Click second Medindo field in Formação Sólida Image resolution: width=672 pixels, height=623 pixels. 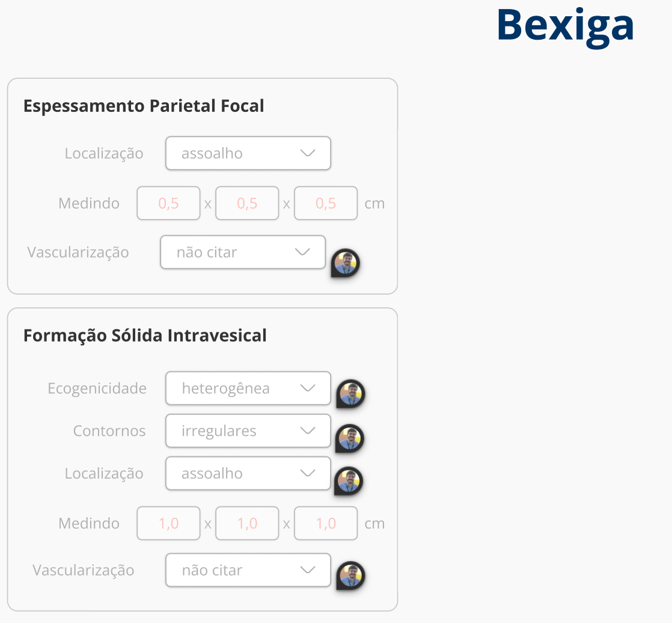coord(247,523)
